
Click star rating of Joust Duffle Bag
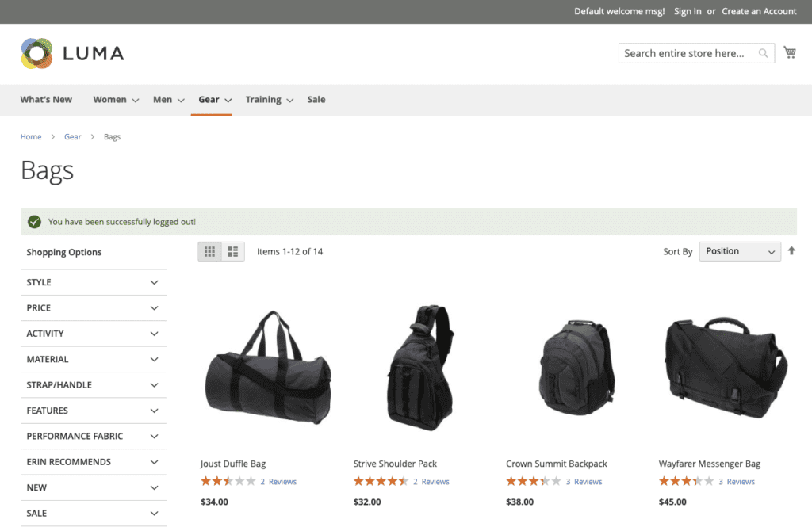(x=228, y=481)
